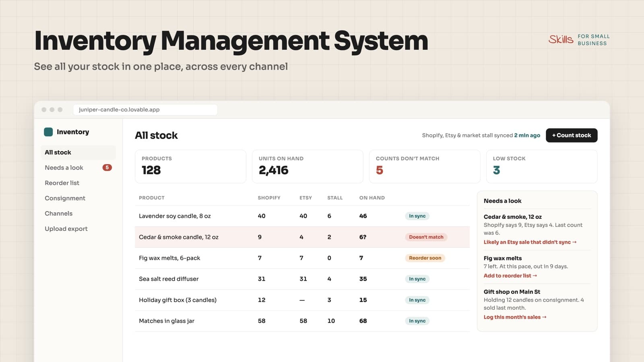Open the Low stock 3 card
Screen dimensions: 644x362
[x=542, y=167]
